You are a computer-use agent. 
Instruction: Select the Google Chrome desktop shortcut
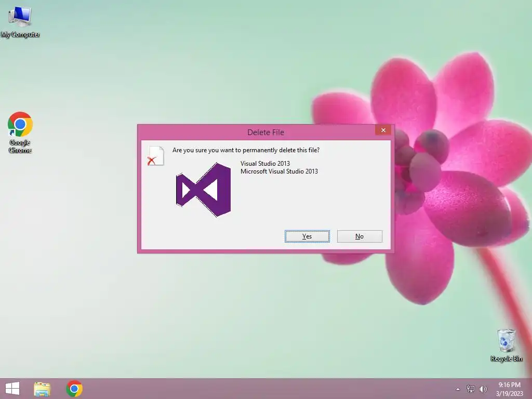[20, 132]
